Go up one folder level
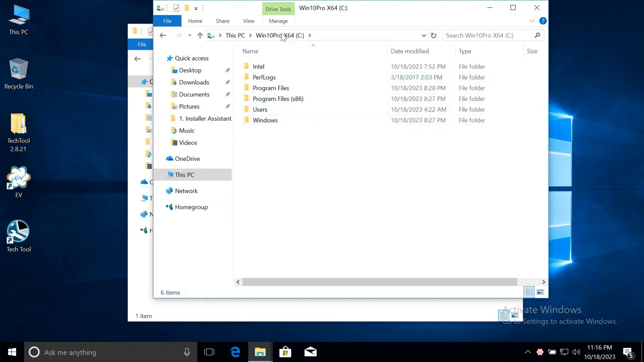 pos(200,35)
